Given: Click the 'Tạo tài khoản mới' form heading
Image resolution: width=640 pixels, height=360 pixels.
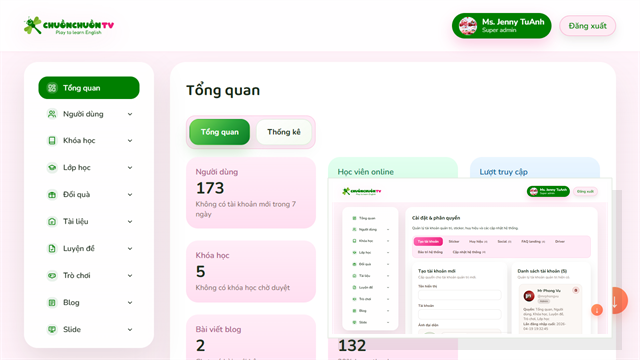Looking at the screenshot, I should pos(437,271).
